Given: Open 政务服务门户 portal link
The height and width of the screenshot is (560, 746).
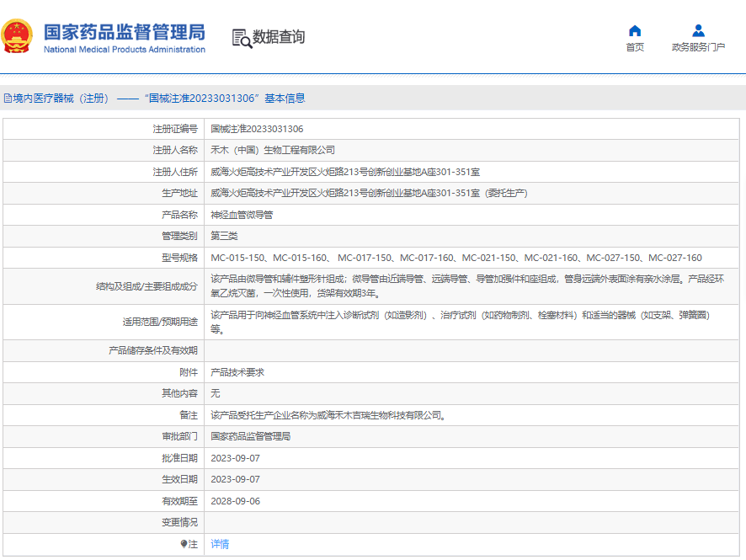Looking at the screenshot, I should point(698,47).
